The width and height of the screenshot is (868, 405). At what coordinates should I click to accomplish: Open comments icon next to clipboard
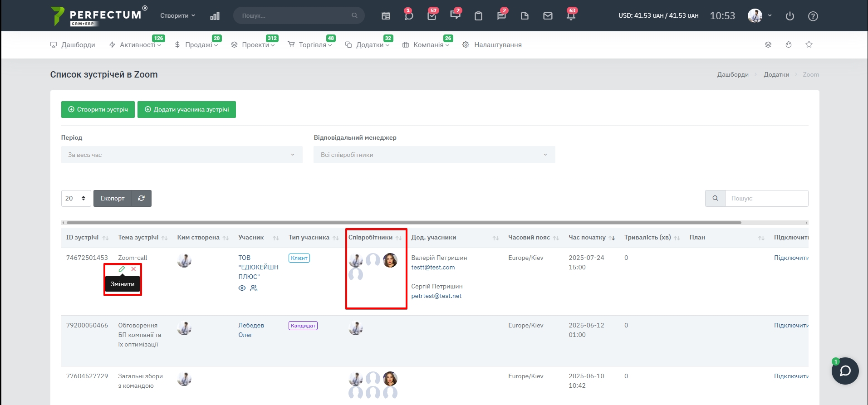tap(501, 15)
